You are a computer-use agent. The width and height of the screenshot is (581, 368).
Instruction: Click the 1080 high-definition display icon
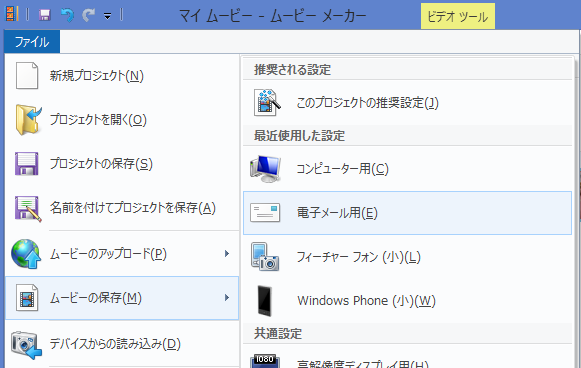pyautogui.click(x=265, y=361)
